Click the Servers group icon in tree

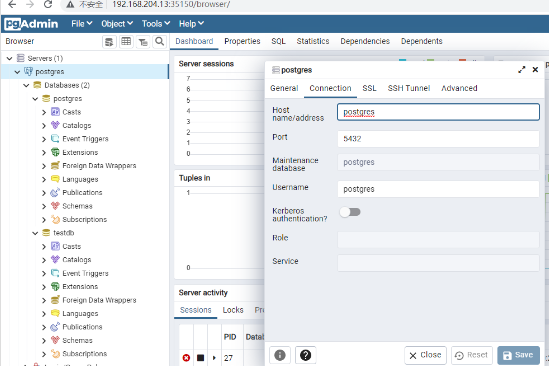(x=21, y=58)
